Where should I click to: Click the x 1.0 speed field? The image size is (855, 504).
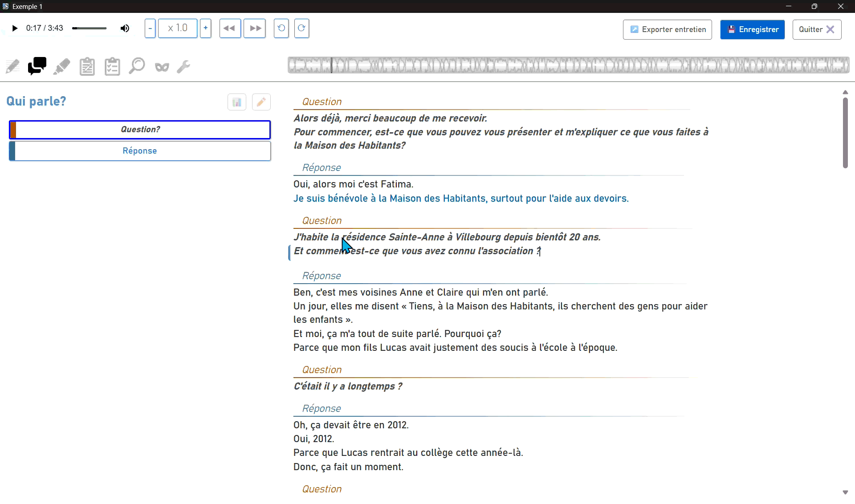(x=178, y=28)
